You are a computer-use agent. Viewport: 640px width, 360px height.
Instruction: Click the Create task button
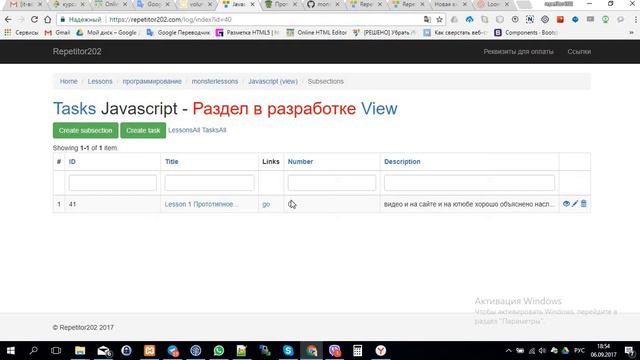pos(143,131)
